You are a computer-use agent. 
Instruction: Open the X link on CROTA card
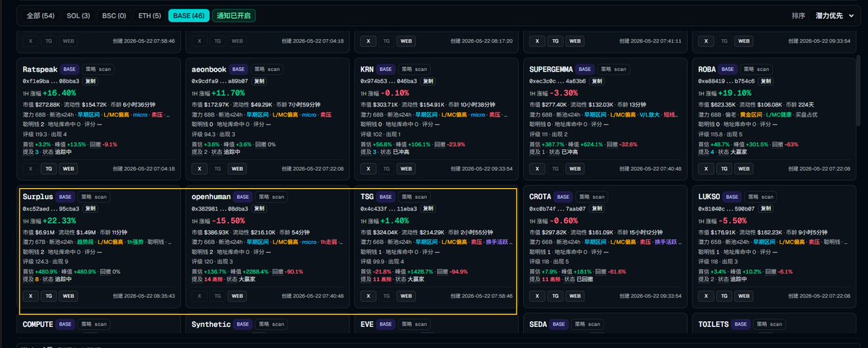point(537,296)
